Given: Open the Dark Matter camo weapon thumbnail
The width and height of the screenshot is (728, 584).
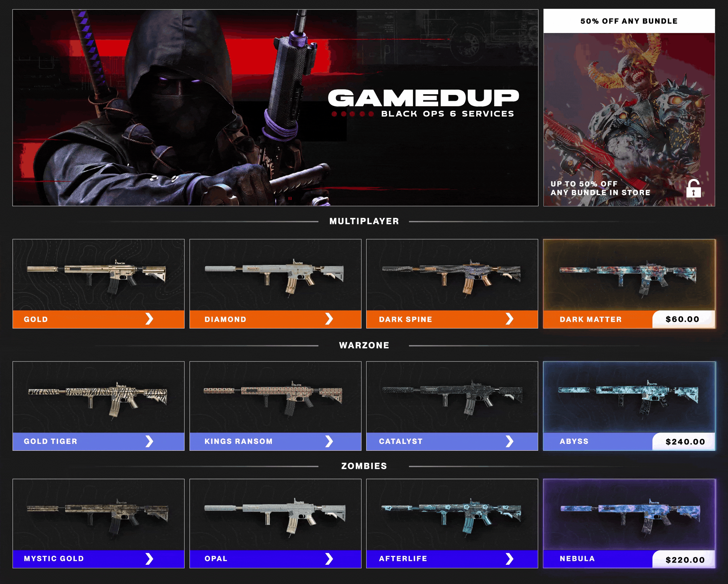Looking at the screenshot, I should (629, 275).
